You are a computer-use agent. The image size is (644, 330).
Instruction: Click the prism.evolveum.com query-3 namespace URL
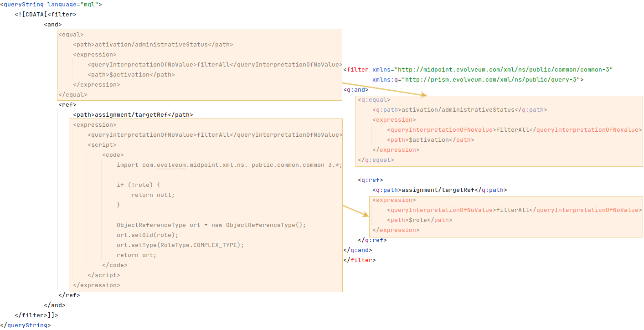[x=492, y=80]
